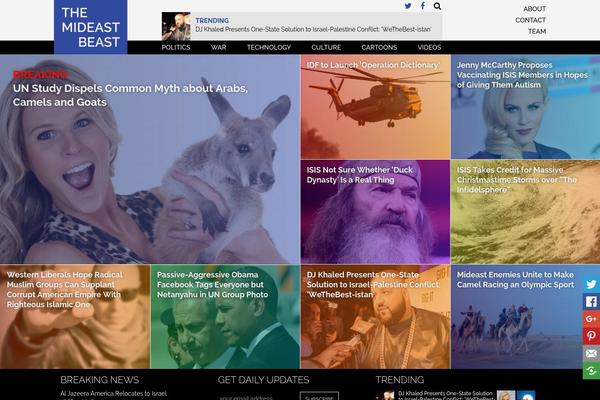Viewport: 600px width, 400px height.
Task: Click the Get Daily Updates heading
Action: (263, 380)
